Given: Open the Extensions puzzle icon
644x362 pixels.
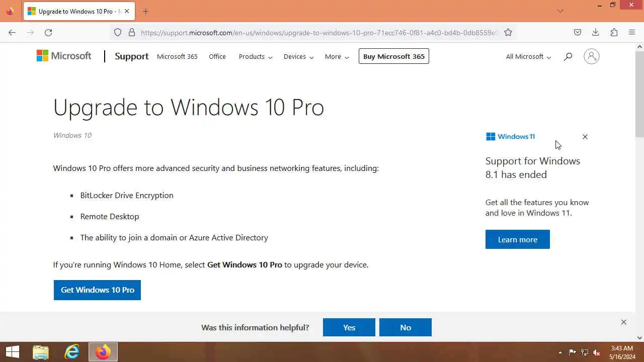Looking at the screenshot, I should pyautogui.click(x=614, y=32).
